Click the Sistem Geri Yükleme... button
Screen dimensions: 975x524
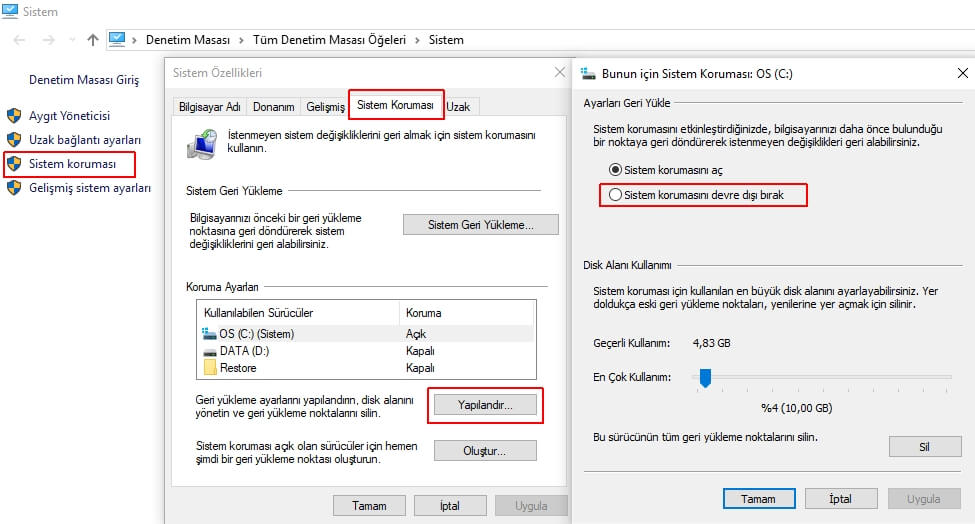480,225
